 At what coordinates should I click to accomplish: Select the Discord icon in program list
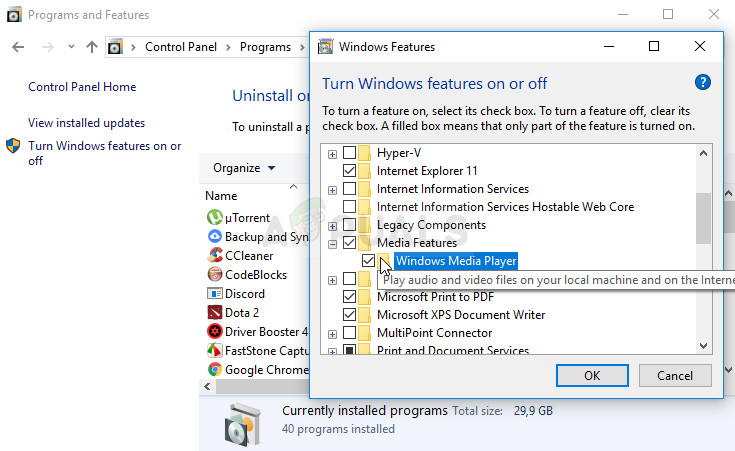(214, 293)
